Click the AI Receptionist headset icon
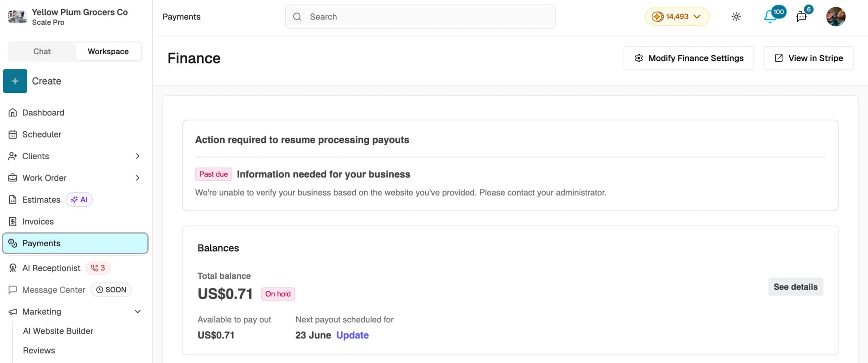Screen dimensions: 868x363 pos(13,268)
